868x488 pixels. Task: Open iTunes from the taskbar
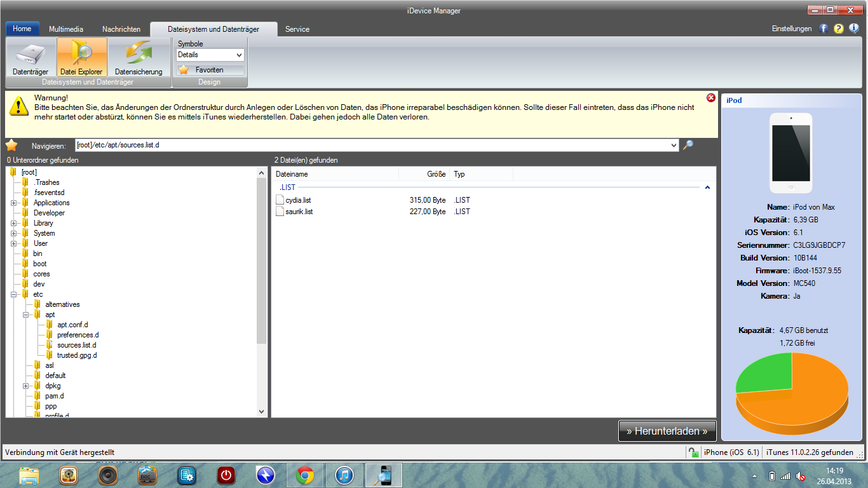click(x=344, y=475)
